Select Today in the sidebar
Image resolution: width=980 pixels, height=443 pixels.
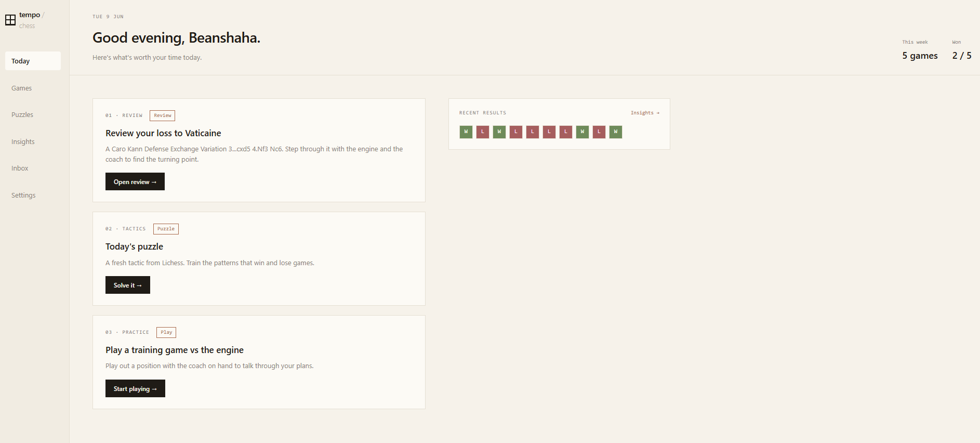tap(33, 61)
